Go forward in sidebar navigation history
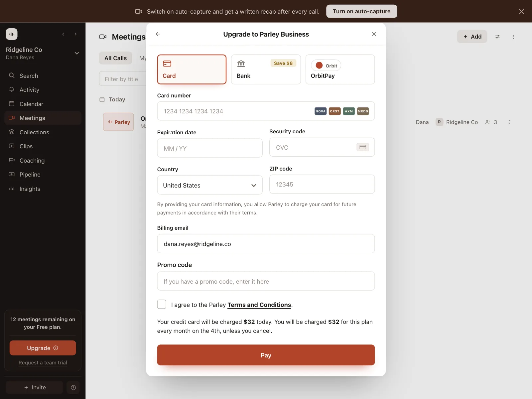This screenshot has width=532, height=399. (75, 34)
